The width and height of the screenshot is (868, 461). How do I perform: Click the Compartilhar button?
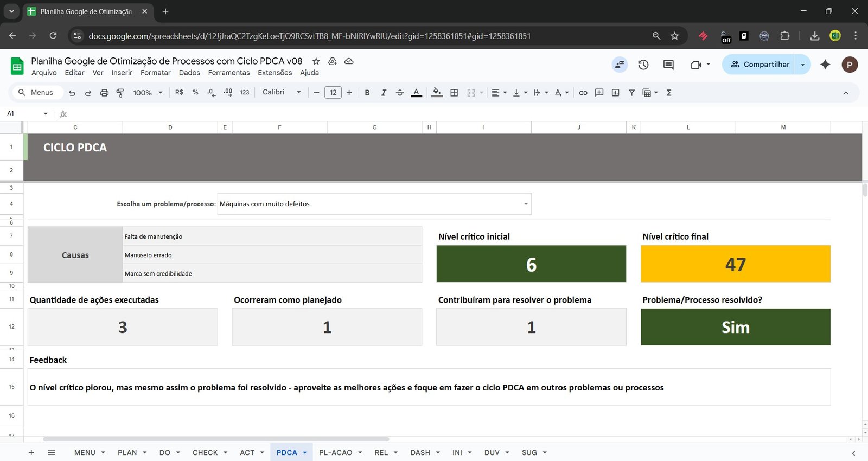pyautogui.click(x=759, y=65)
